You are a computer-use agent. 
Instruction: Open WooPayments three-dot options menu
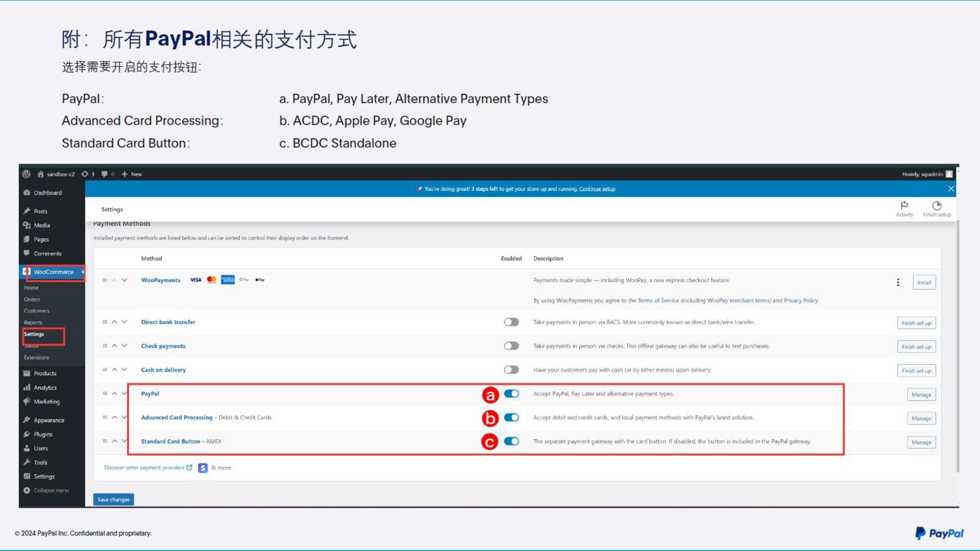pos(898,282)
